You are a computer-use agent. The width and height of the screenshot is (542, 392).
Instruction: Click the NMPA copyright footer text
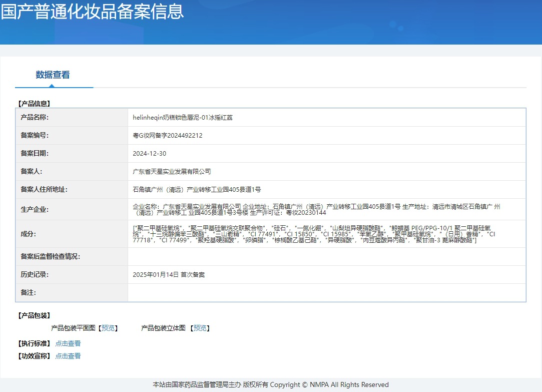click(x=271, y=384)
